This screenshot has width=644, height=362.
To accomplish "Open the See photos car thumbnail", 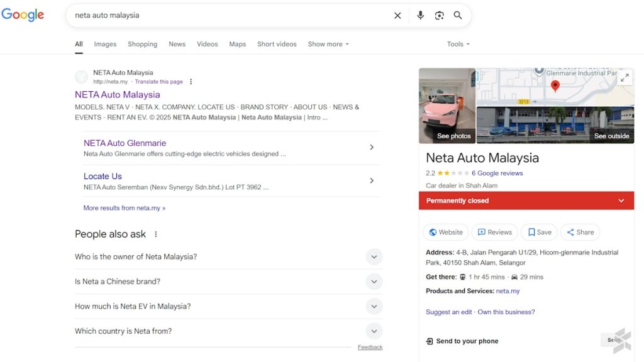I will point(447,106).
